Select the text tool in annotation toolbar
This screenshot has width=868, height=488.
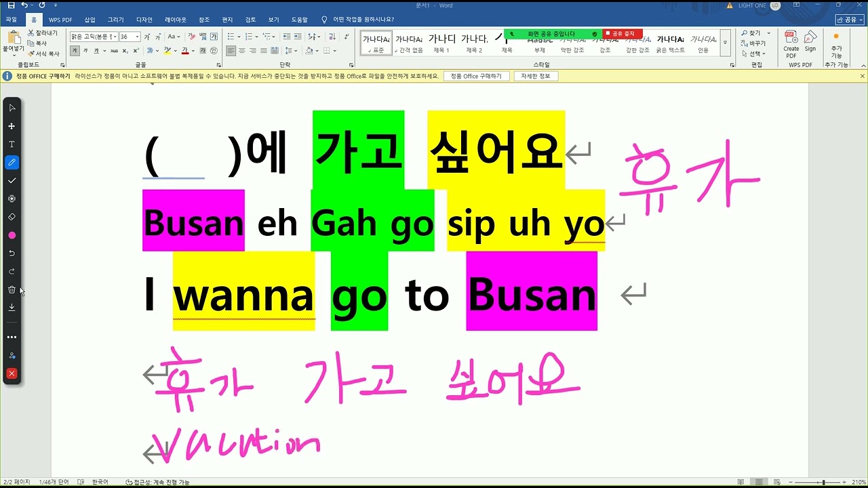click(12, 144)
